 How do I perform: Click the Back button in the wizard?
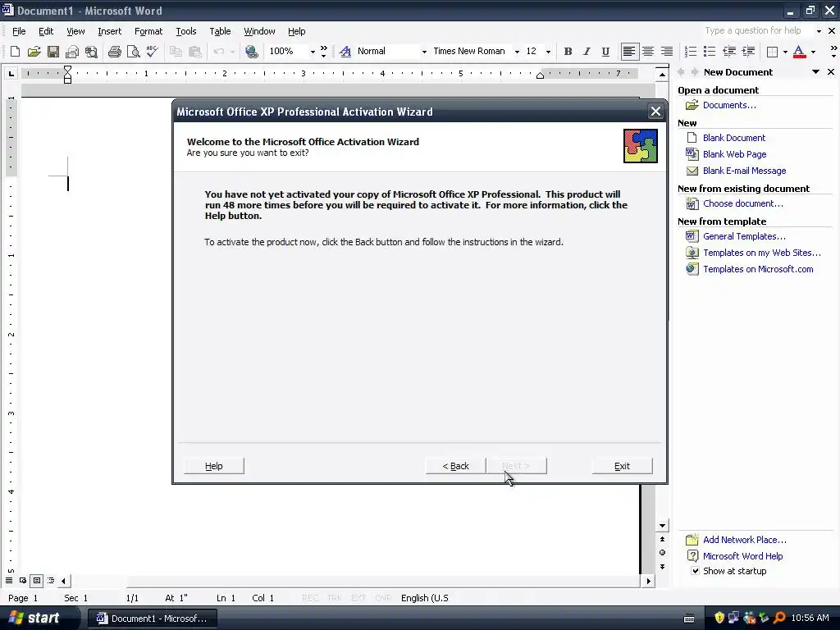(455, 466)
